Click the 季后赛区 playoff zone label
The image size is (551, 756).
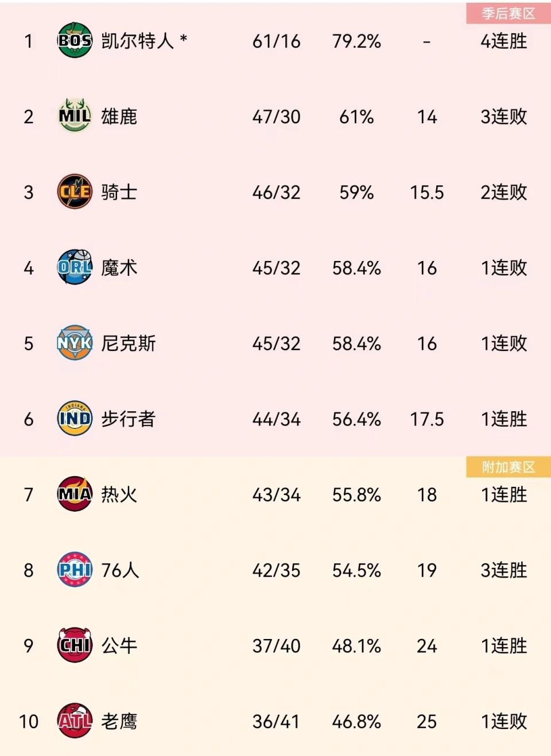(508, 14)
